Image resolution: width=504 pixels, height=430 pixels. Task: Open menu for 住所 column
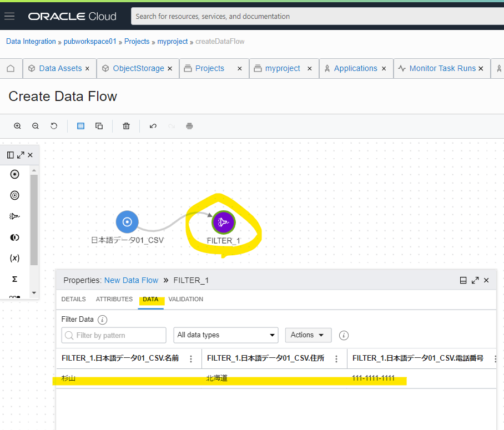click(x=336, y=358)
